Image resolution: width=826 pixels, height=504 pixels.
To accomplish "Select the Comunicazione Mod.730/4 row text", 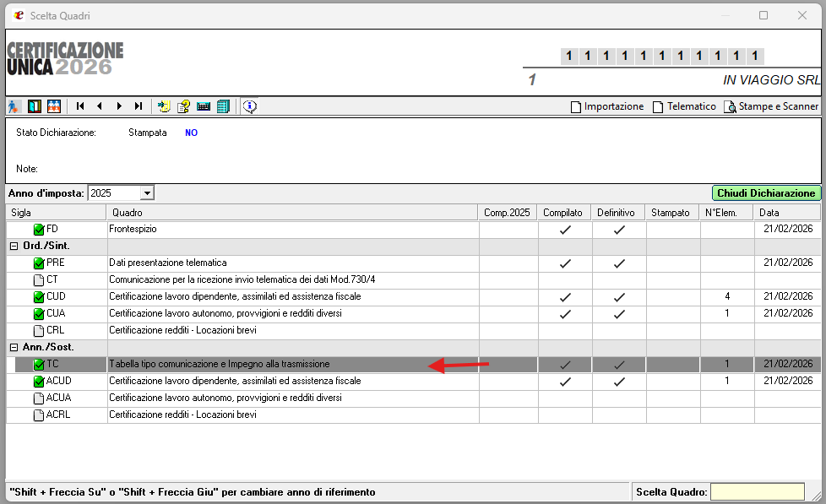I will [x=242, y=279].
